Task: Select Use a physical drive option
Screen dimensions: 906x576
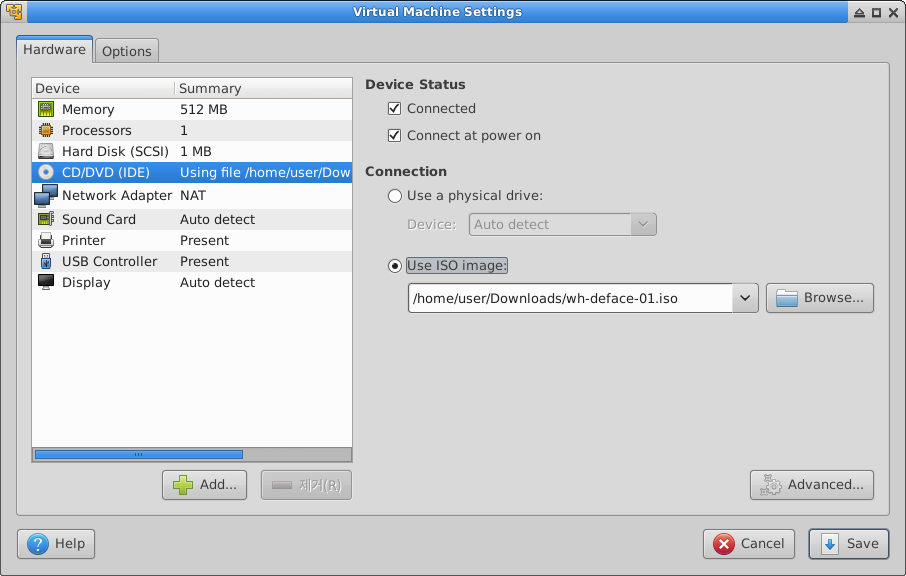Action: click(395, 196)
